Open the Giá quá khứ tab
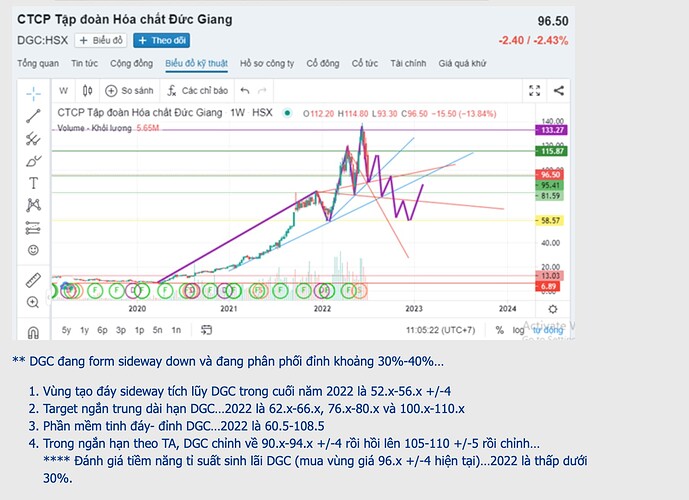The width and height of the screenshot is (689, 500). click(x=462, y=63)
